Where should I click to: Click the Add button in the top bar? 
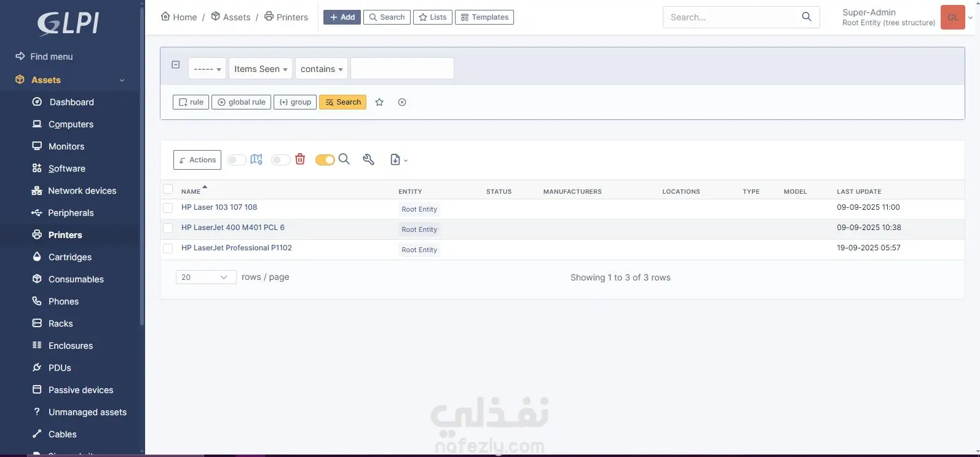click(342, 17)
